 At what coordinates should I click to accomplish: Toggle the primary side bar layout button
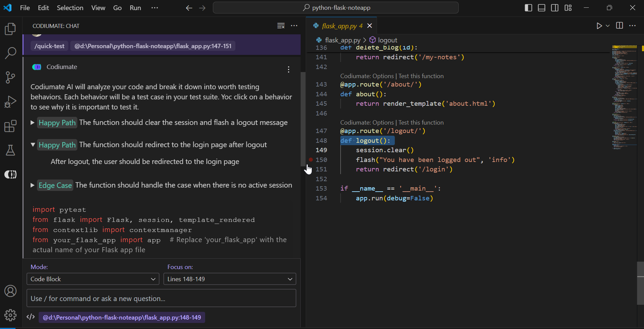pos(528,8)
